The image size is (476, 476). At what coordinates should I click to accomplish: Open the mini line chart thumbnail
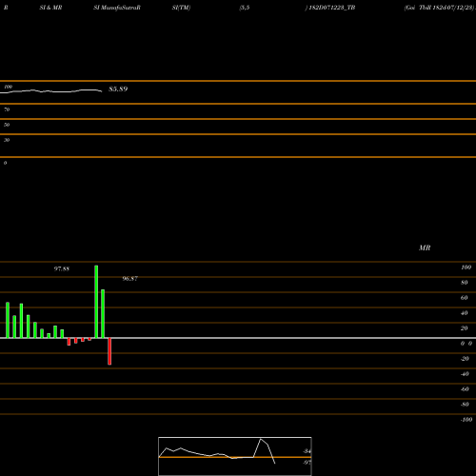[x=235, y=456]
